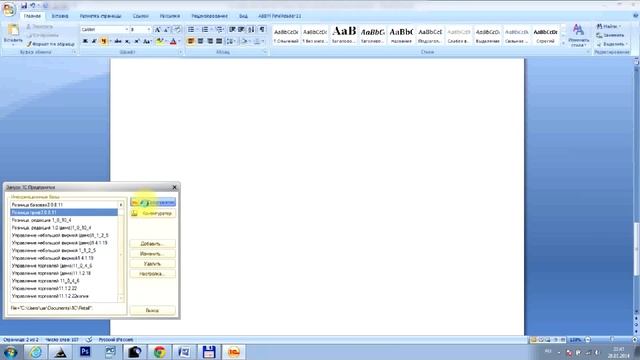640x360 pixels.
Task: Click the Paste (Вставить) clipboard icon
Action: point(13,30)
